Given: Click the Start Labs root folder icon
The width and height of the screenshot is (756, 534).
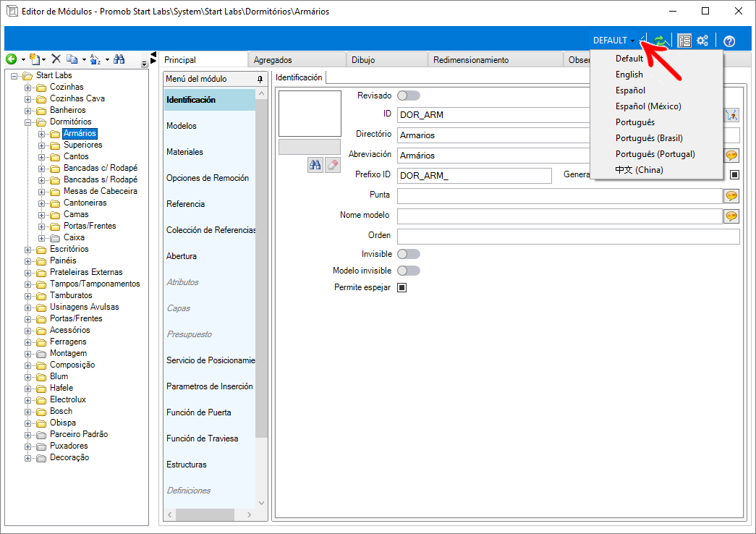Looking at the screenshot, I should pos(28,76).
